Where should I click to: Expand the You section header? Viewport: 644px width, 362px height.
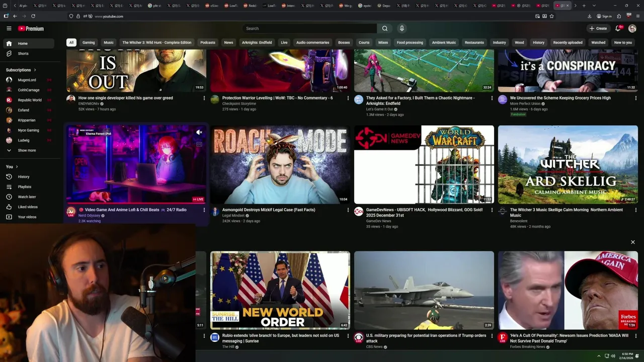point(12,167)
